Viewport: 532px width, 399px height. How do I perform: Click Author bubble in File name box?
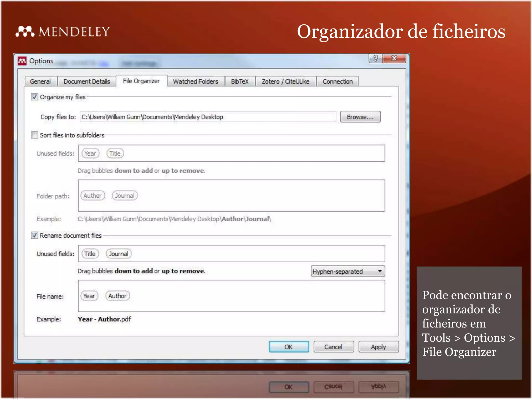click(117, 296)
